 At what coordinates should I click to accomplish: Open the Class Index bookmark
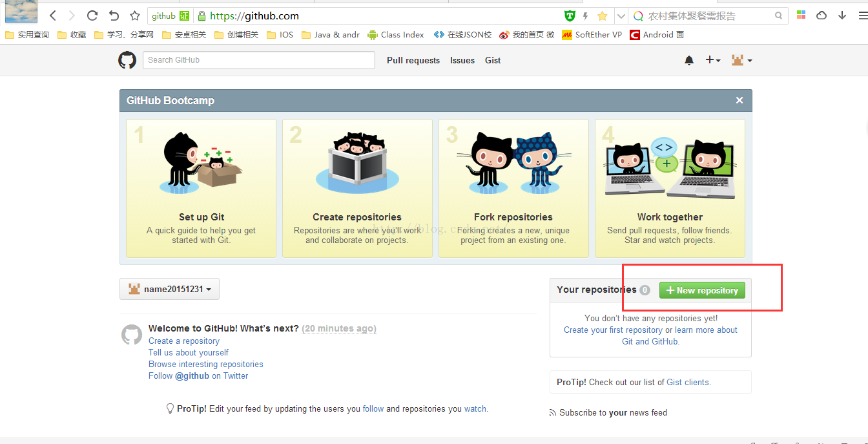396,35
